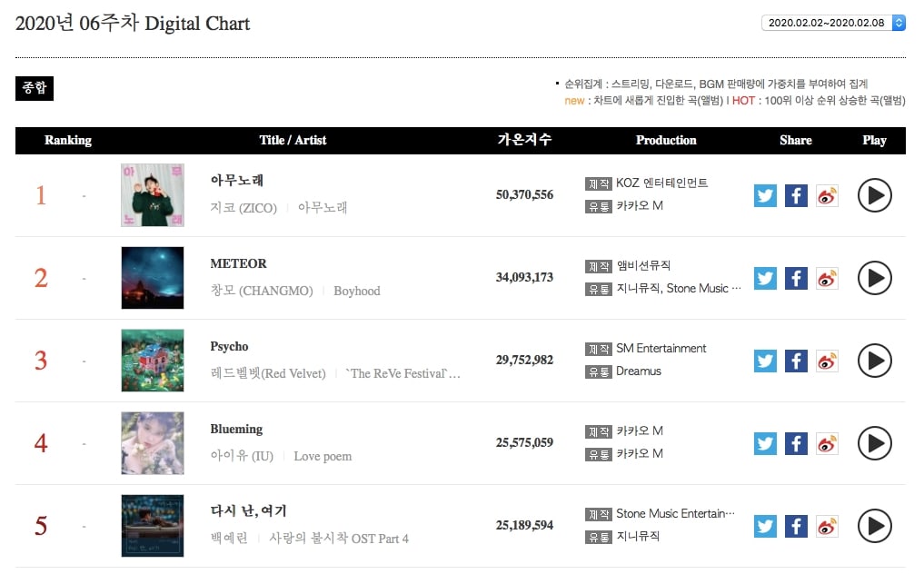
Task: Share 아무노래 on Twitter
Action: tap(765, 195)
